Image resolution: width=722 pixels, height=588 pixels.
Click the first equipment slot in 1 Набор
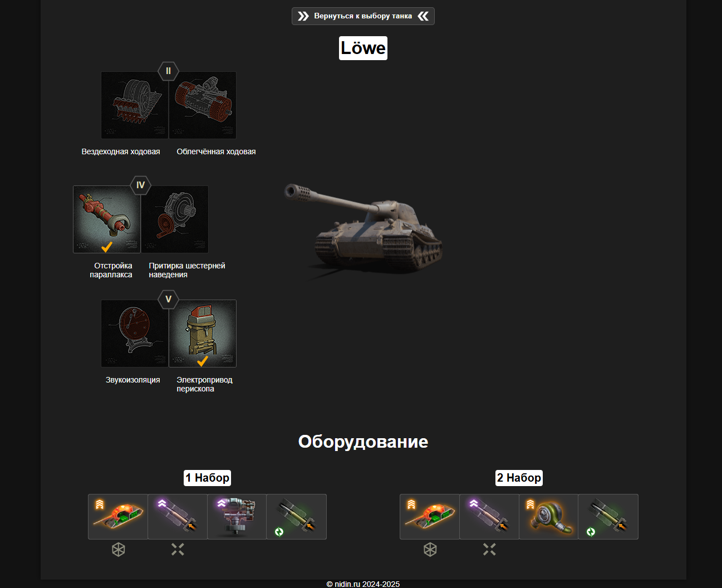point(118,517)
